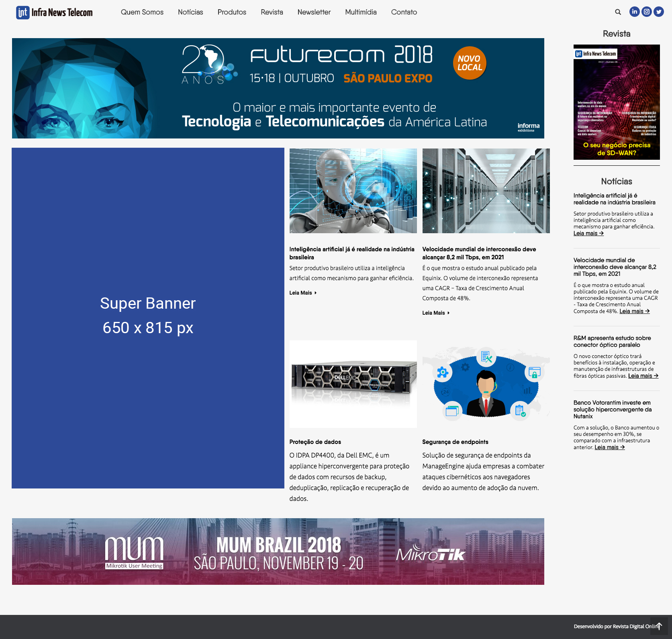Click the text 'O seu negócio precisa de SD-WAN?'
Viewport: 672px width, 639px height.
coord(617,149)
